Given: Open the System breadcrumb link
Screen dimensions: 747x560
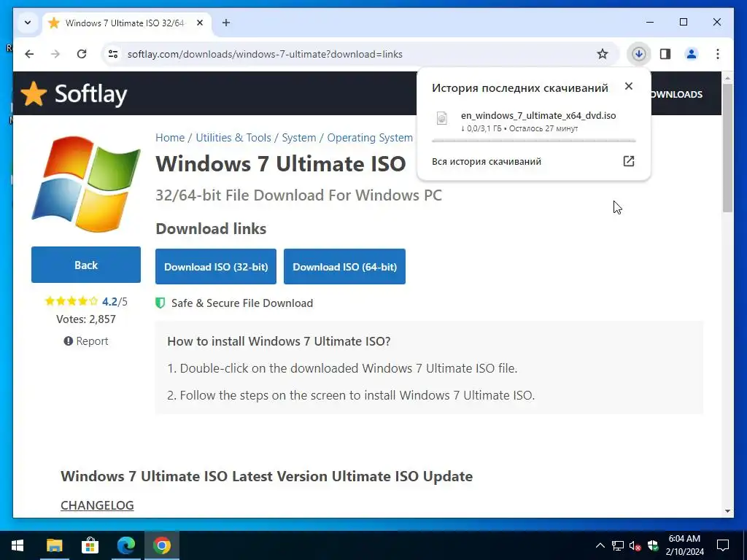Looking at the screenshot, I should (x=298, y=138).
